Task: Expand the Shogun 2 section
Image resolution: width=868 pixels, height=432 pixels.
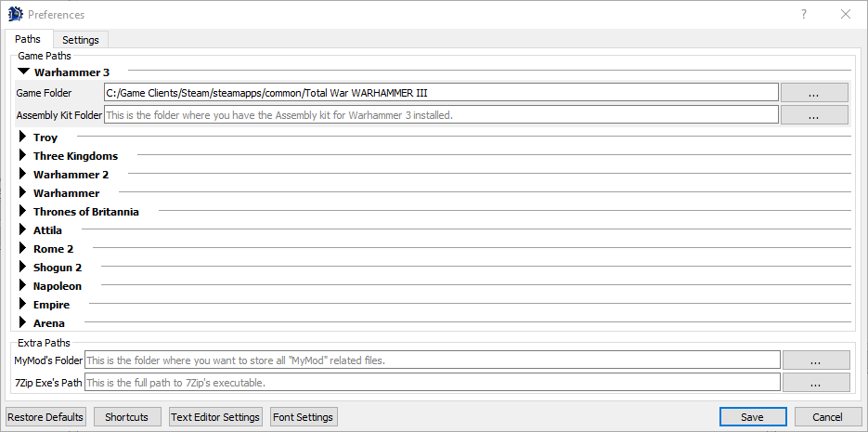Action: (x=22, y=267)
